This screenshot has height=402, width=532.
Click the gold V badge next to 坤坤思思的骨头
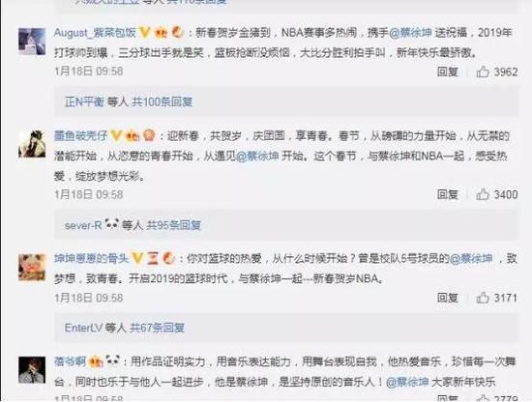pos(137,258)
